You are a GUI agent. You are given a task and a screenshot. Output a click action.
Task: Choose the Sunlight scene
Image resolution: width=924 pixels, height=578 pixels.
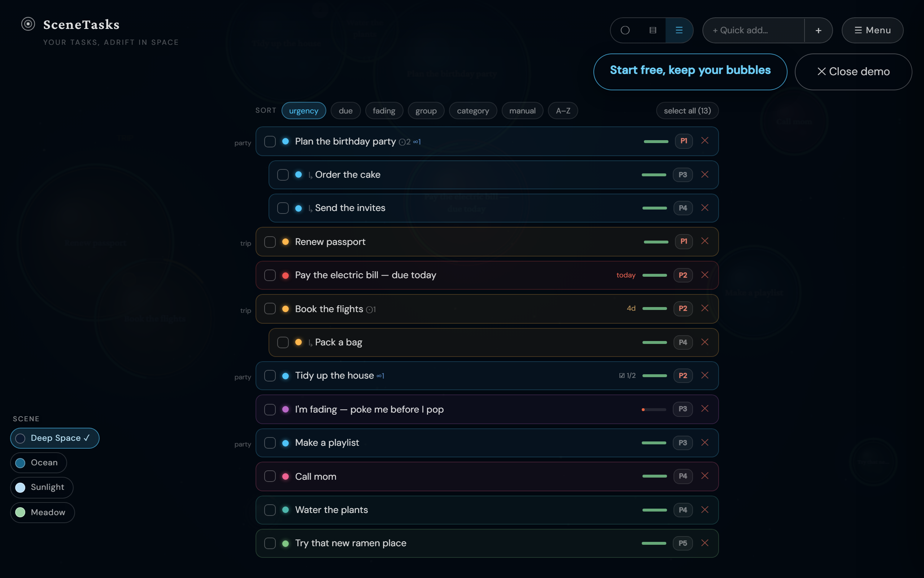coord(42,487)
